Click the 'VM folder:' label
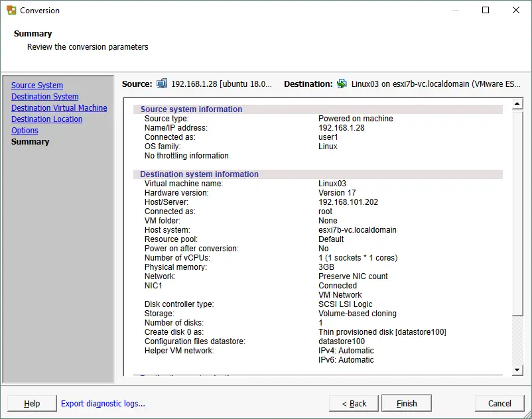532x419 pixels. [162, 221]
